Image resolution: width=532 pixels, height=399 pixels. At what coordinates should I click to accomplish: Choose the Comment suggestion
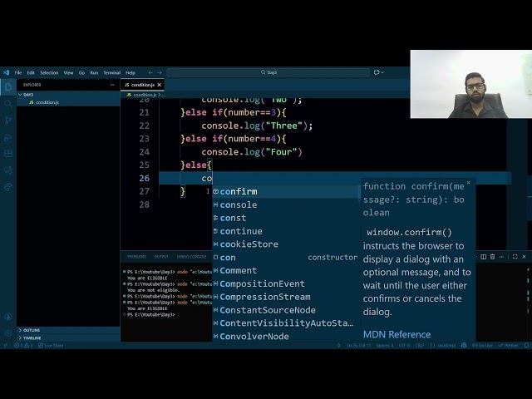pyautogui.click(x=285, y=271)
